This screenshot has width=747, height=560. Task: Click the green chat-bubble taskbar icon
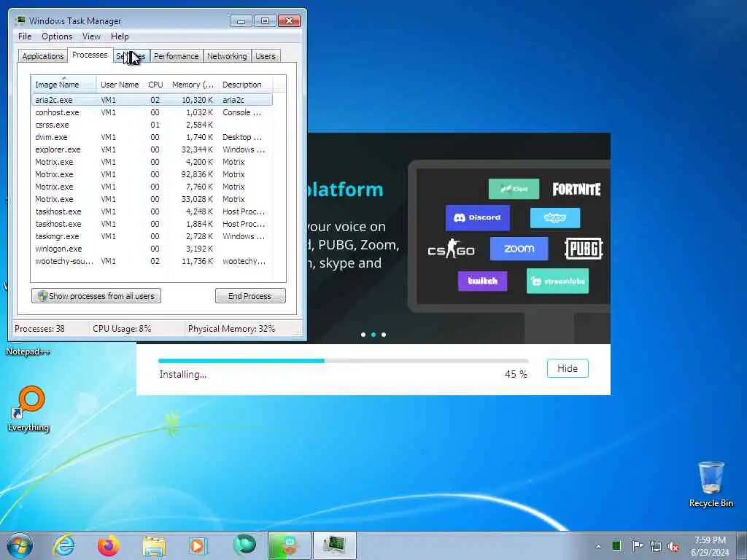[244, 545]
